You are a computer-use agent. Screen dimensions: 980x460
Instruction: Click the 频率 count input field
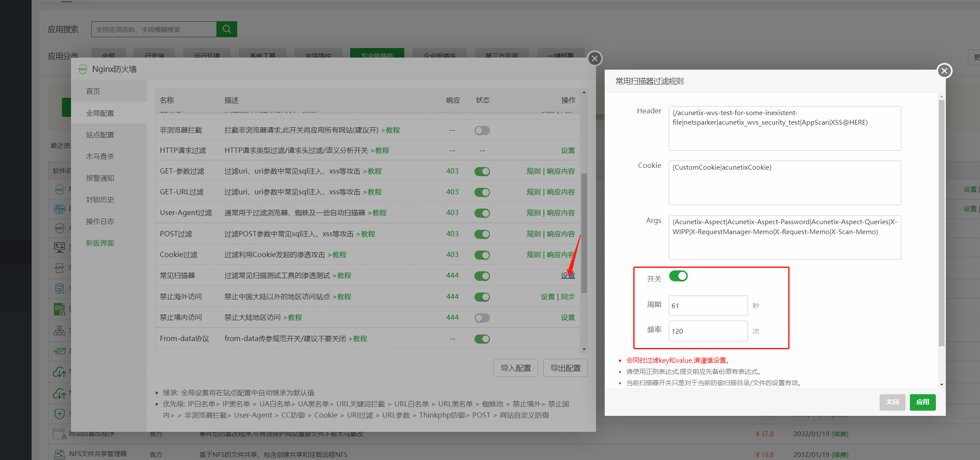[x=708, y=331]
